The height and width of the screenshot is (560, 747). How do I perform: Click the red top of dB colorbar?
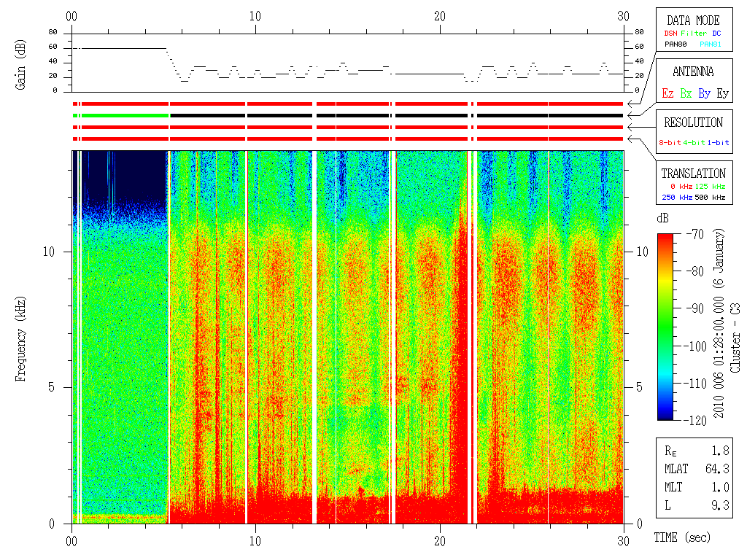665,238
